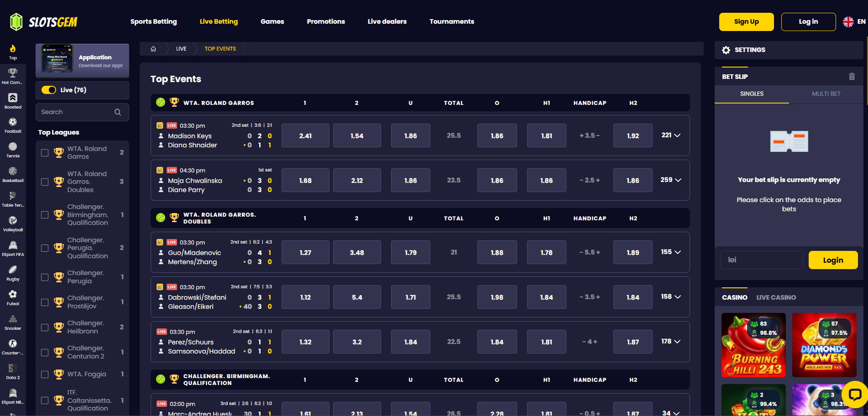The width and height of the screenshot is (868, 416).
Task: Select the ESport FIFA sidebar icon
Action: 13,245
